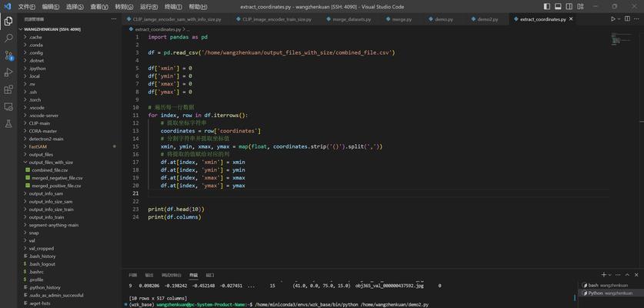The width and height of the screenshot is (644, 308).
Task: Open the .python_history file
Action: tap(45, 287)
